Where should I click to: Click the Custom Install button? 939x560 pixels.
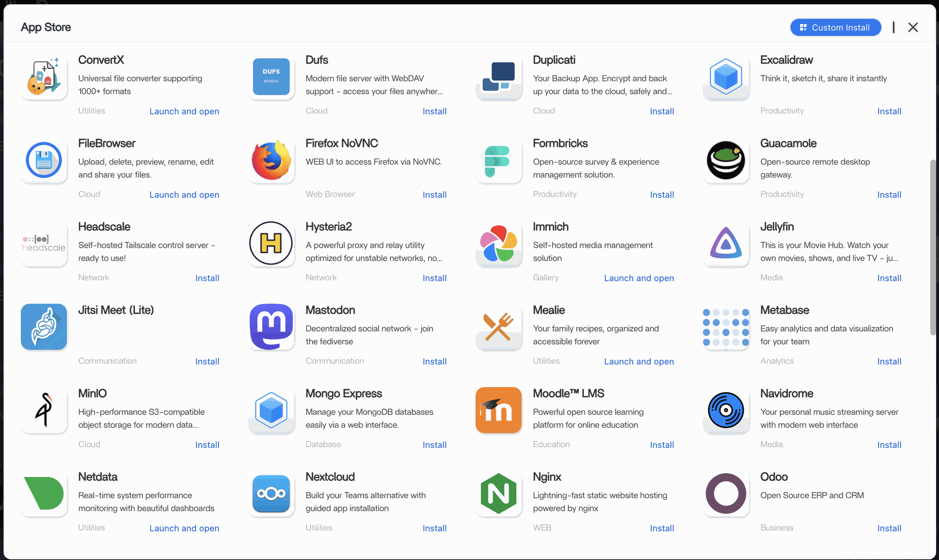click(835, 27)
